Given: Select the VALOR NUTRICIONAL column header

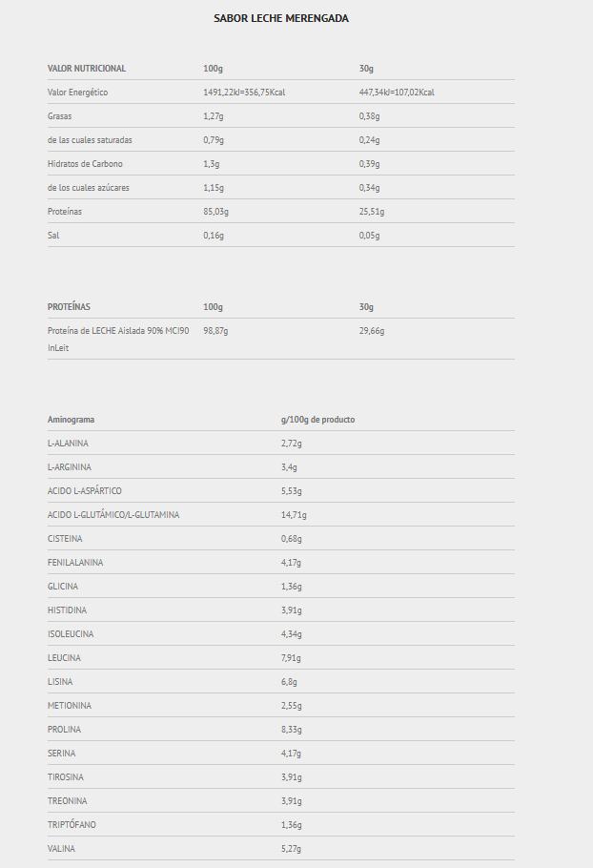Looking at the screenshot, I should click(87, 69).
